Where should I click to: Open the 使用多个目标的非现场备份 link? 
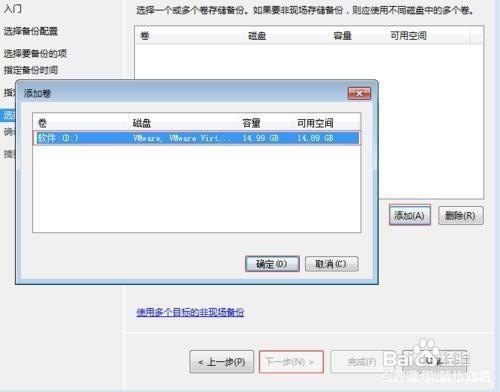[190, 312]
